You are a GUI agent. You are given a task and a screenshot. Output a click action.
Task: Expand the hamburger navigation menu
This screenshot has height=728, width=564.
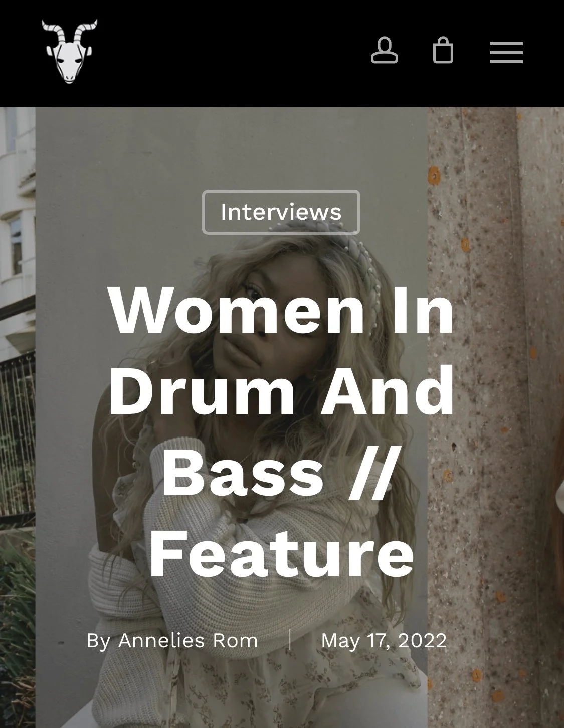pos(506,52)
